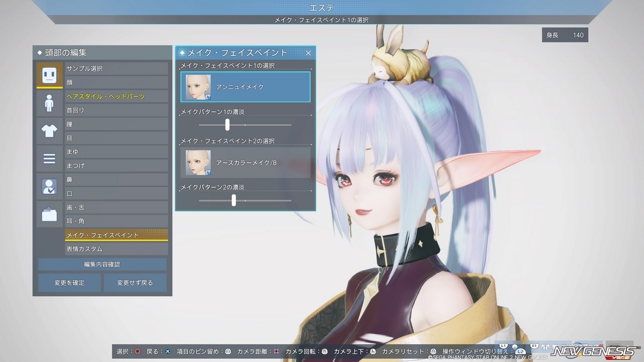Click the 戻る cross button hint icon
The image size is (644, 362).
coord(167,351)
